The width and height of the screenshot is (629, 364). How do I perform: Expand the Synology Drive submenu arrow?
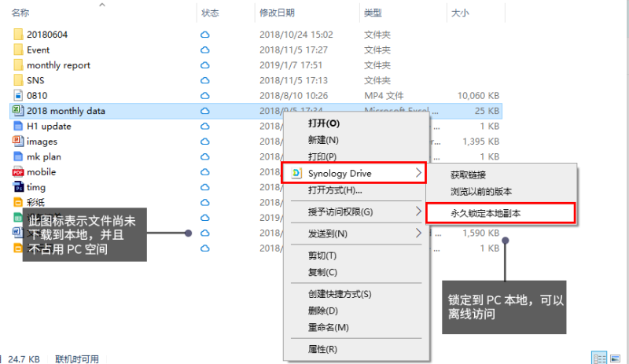[x=418, y=173]
